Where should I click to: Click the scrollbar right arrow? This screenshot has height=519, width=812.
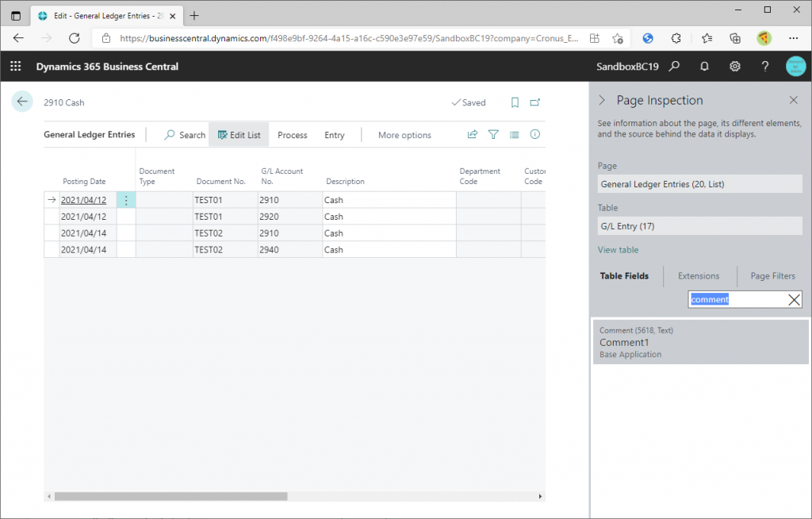[540, 496]
